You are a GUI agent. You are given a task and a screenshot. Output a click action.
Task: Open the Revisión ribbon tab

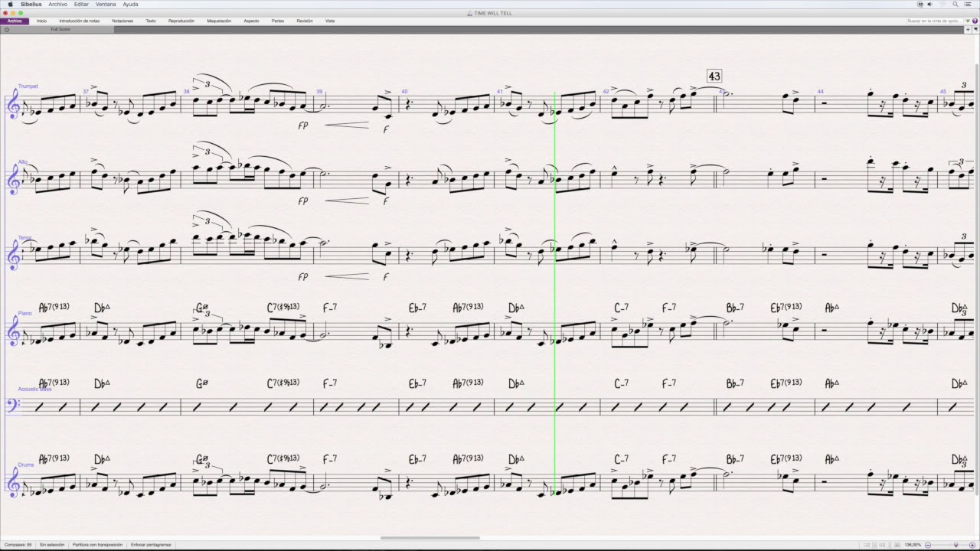coord(305,21)
